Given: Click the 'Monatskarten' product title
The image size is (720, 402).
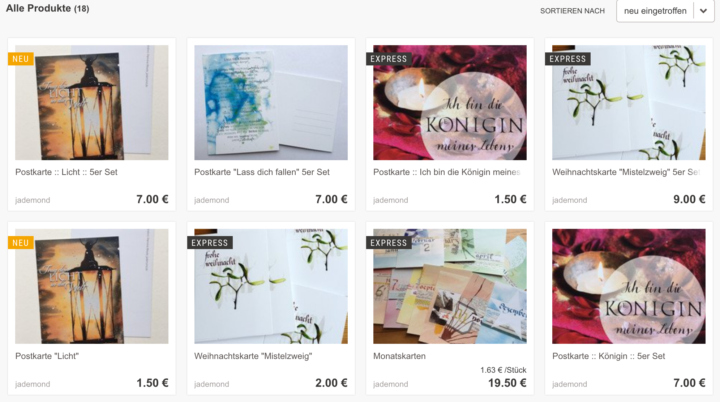Looking at the screenshot, I should coord(399,356).
